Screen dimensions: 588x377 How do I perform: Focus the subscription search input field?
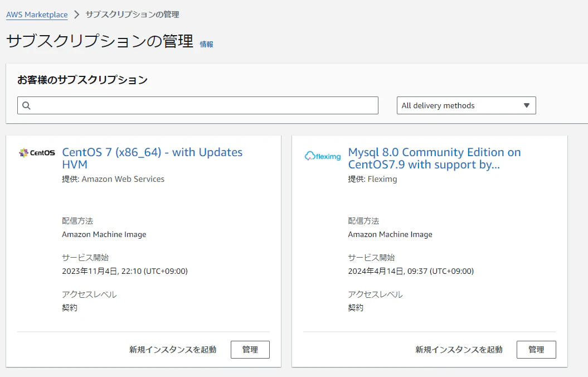(x=198, y=105)
